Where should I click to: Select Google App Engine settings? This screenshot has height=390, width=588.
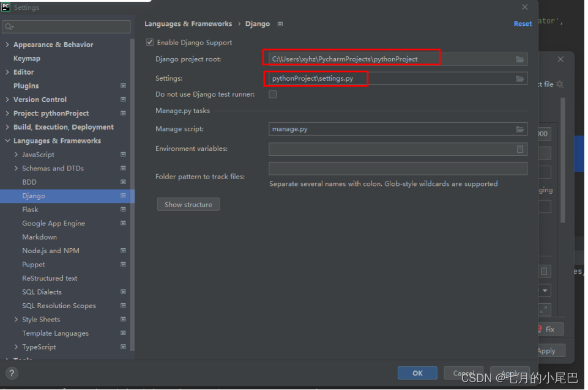pyautogui.click(x=53, y=223)
